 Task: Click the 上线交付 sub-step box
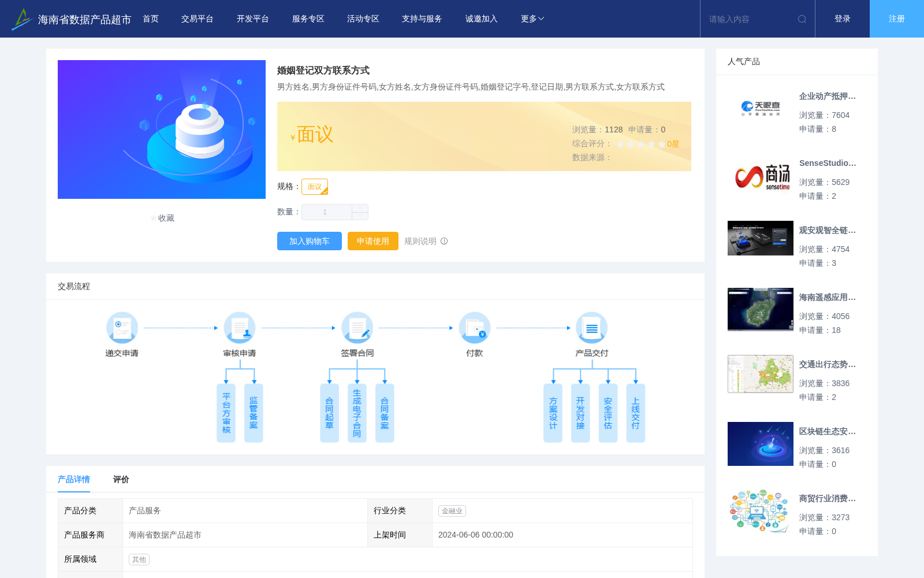tap(636, 413)
